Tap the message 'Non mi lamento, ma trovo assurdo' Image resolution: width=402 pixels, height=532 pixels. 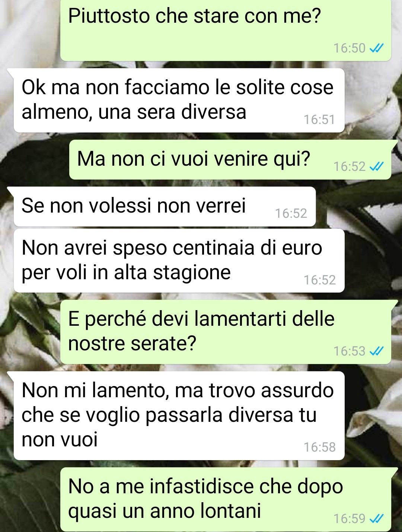[179, 415]
